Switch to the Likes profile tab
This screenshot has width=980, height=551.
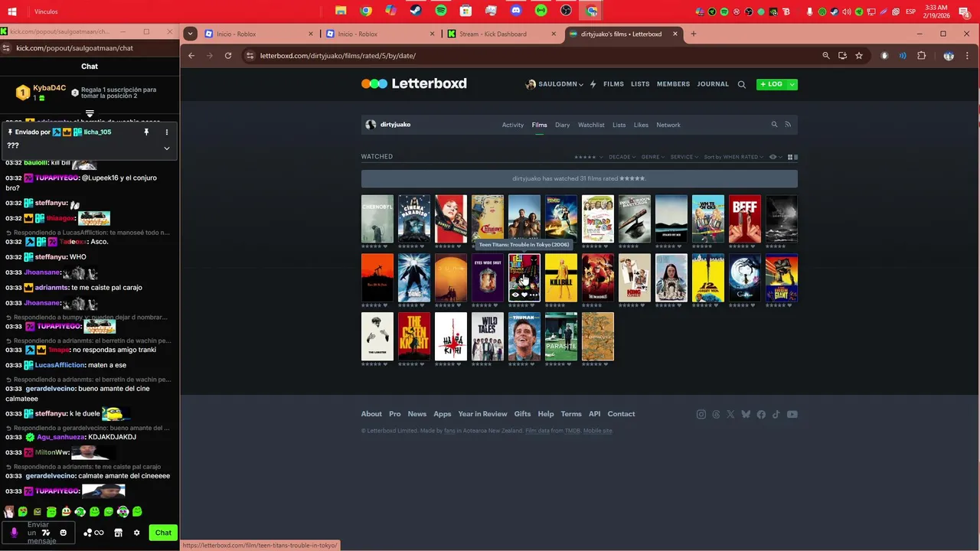point(641,125)
